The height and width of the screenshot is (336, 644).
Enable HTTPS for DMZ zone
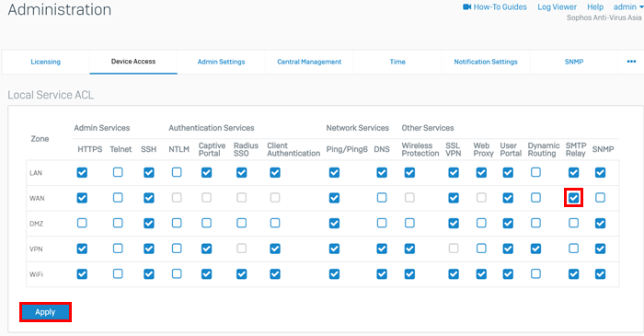click(x=82, y=223)
